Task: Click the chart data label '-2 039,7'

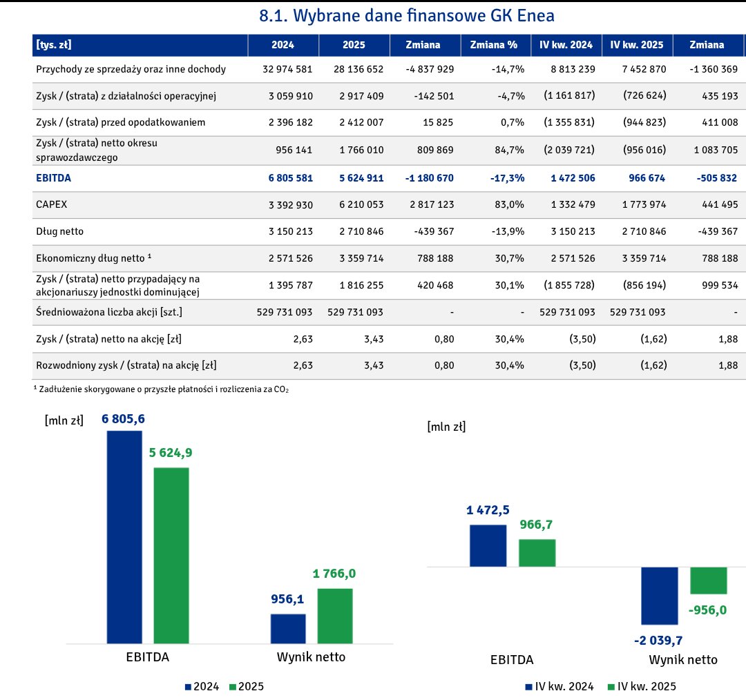Action: click(x=658, y=641)
